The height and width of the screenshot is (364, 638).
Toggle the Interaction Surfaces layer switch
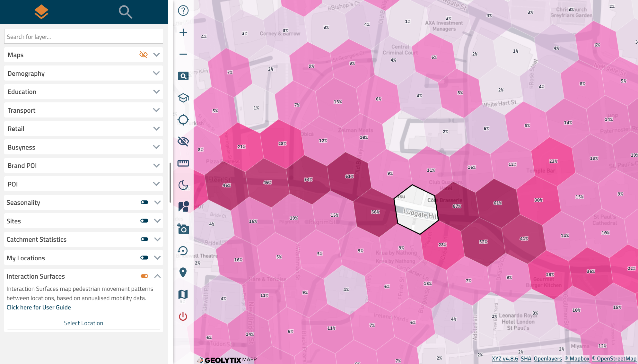point(144,276)
